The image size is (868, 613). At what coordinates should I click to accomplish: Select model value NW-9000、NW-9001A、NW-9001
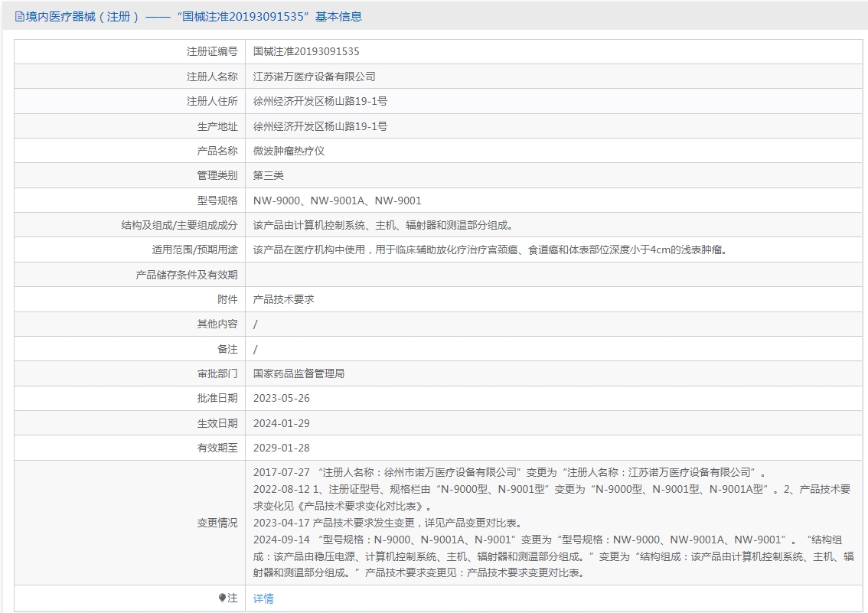tap(337, 201)
